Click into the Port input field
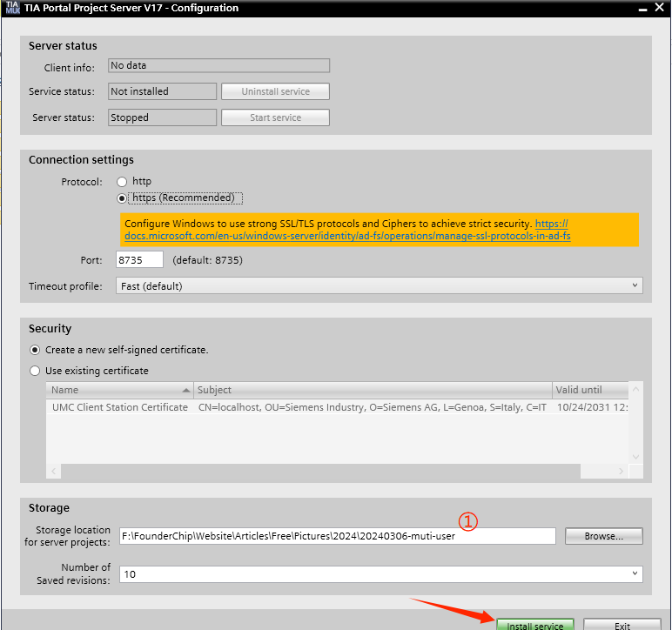 click(x=139, y=259)
